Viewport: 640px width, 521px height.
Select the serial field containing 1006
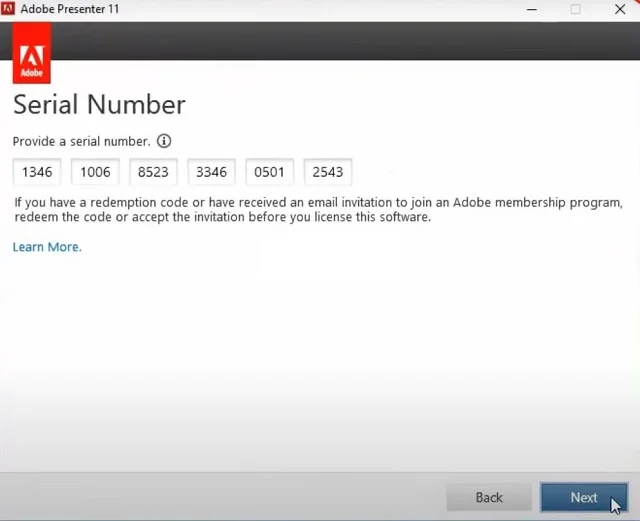pos(95,172)
